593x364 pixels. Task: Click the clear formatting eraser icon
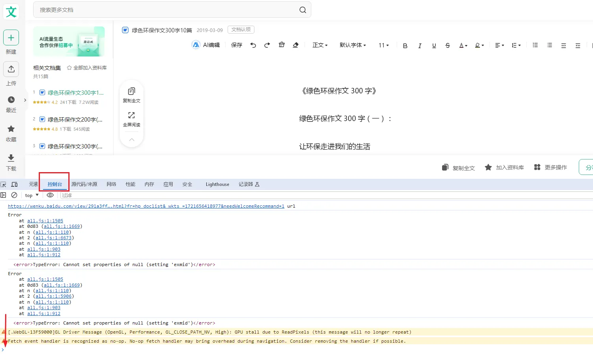pos(296,45)
